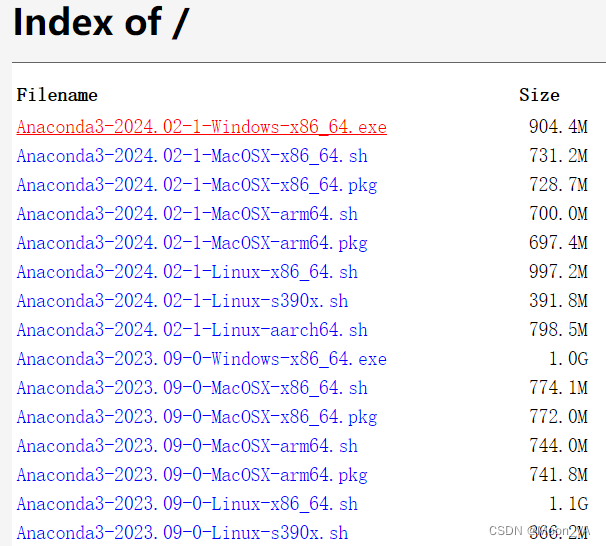This screenshot has width=606, height=546.
Task: Click the 904.4M size value
Action: click(558, 127)
